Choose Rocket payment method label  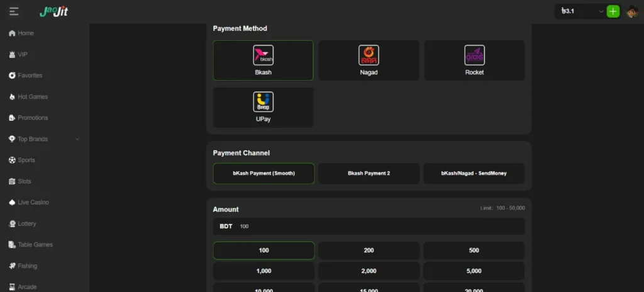pyautogui.click(x=474, y=72)
